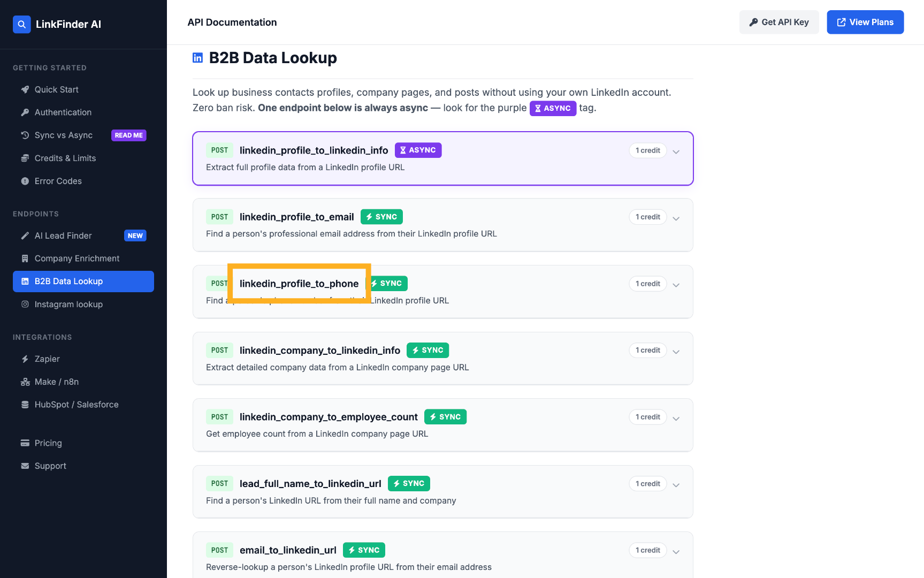
Task: Select AI Lead Finder endpoint
Action: 83,235
